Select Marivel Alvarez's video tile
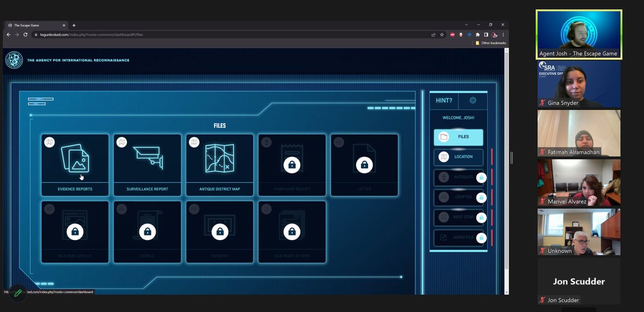 (579, 182)
